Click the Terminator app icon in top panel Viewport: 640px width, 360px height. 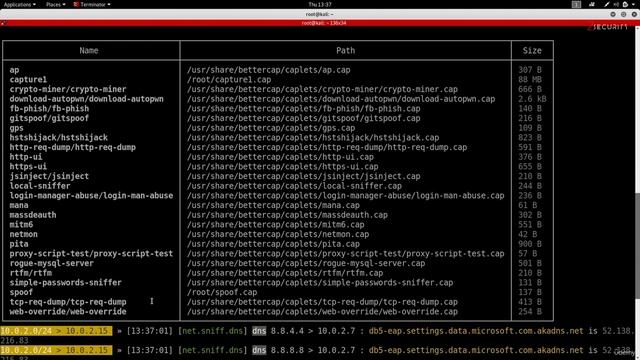76,4
